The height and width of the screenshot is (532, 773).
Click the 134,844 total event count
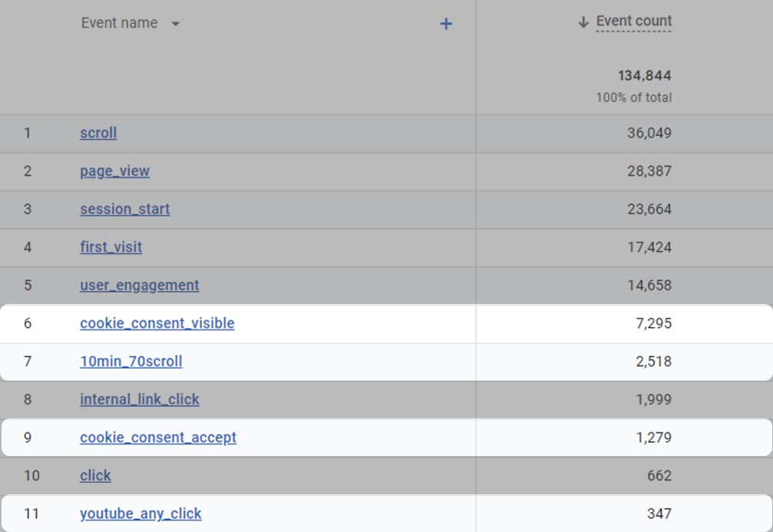pos(644,75)
